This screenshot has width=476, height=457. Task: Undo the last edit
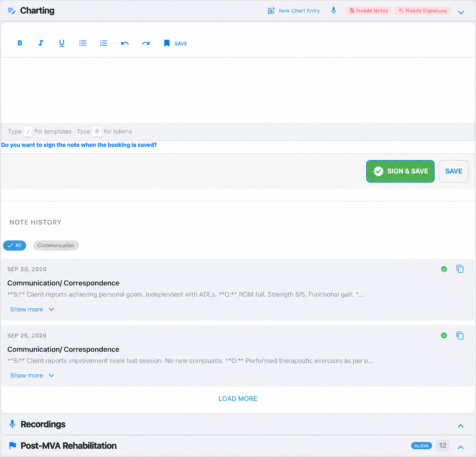125,43
